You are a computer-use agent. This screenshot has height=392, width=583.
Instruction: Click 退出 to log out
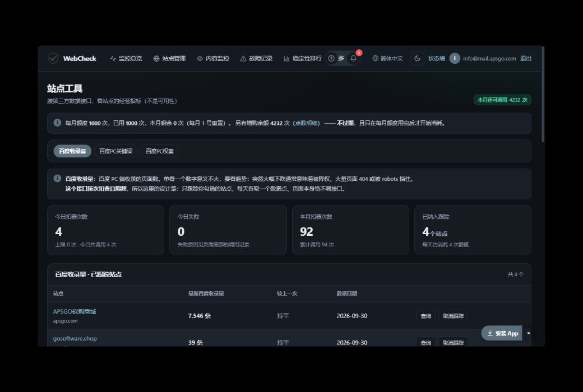point(526,58)
